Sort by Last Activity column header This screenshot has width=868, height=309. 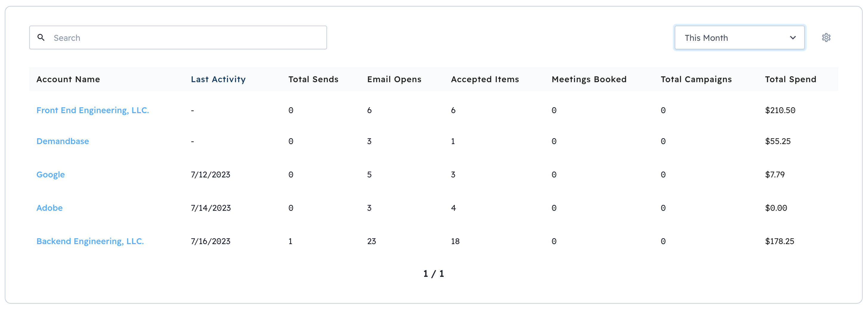point(218,79)
